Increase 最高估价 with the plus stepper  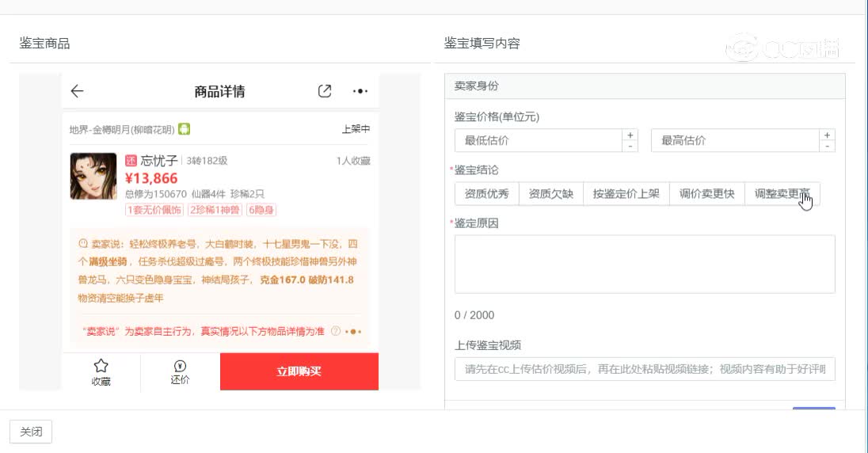[x=827, y=135]
